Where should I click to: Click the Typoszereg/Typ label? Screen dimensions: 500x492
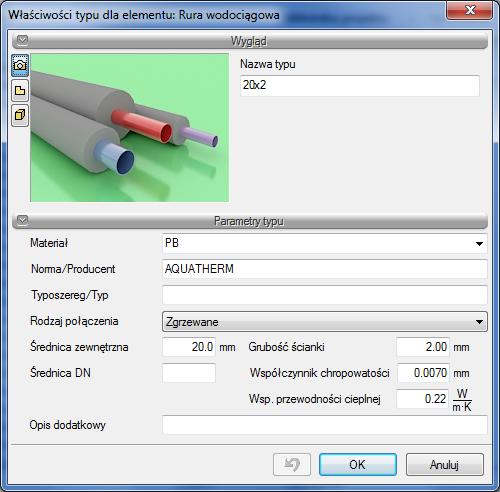pos(69,295)
